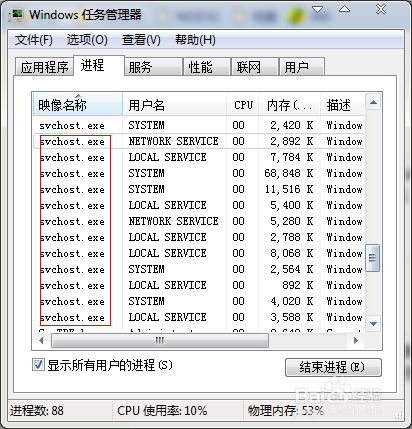Screen dimensions: 412x429
Task: Click the Task Manager title bar icon
Action: (17, 15)
